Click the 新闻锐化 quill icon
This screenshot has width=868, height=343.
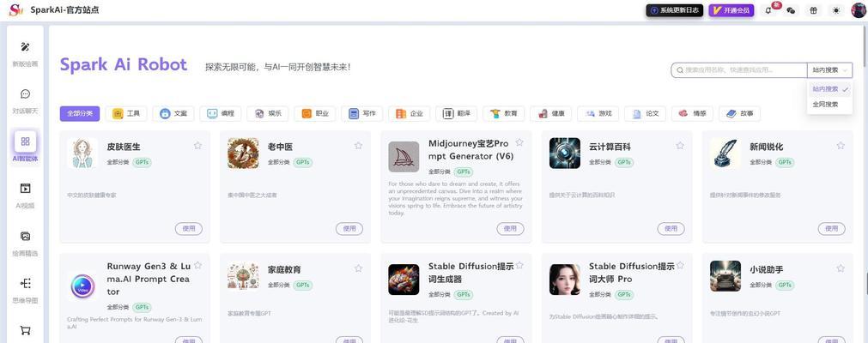tap(725, 153)
